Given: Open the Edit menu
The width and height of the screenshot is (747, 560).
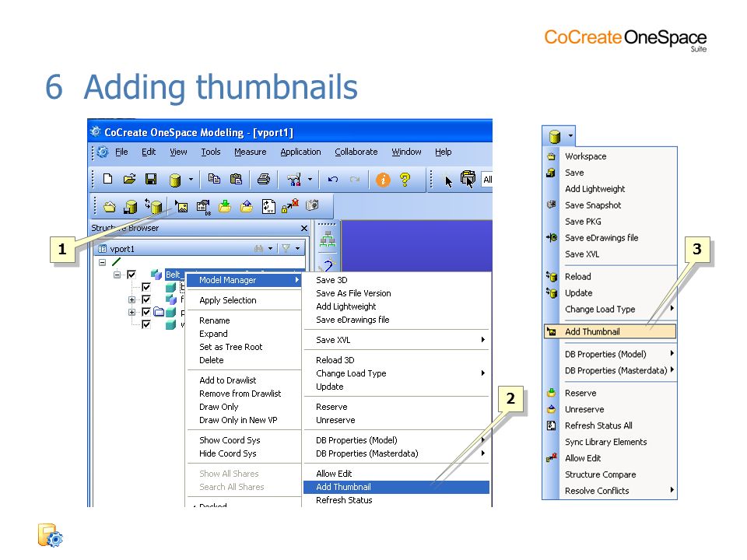Looking at the screenshot, I should pyautogui.click(x=149, y=152).
